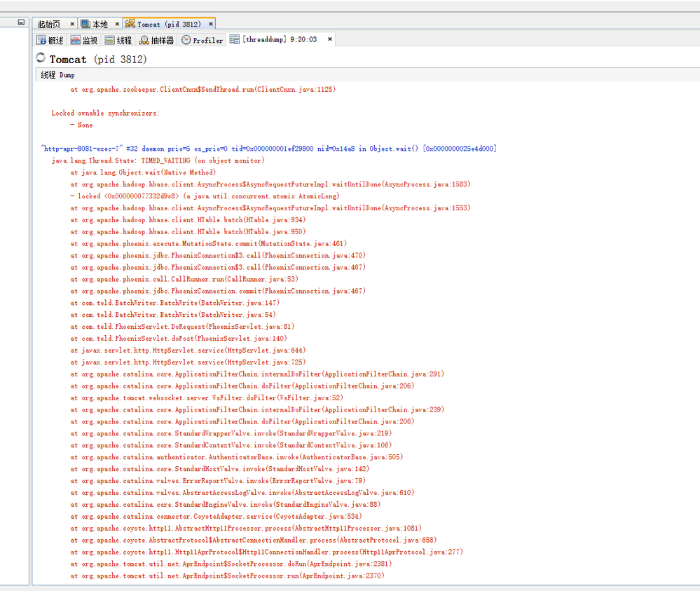The width and height of the screenshot is (700, 591).
Task: Click the Tomcat tab application icon
Action: (x=130, y=23)
